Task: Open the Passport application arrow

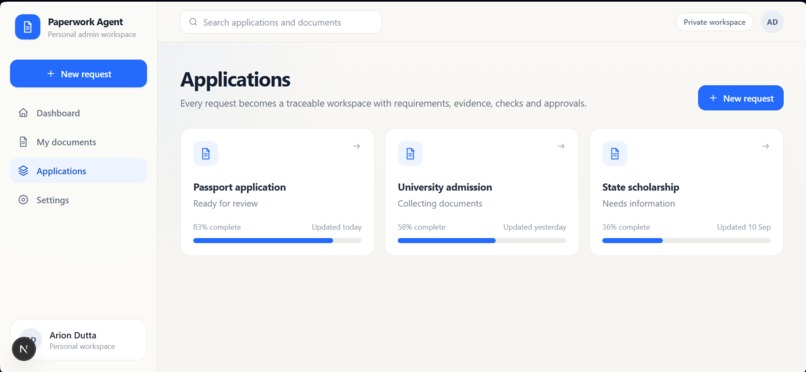Action: [356, 146]
